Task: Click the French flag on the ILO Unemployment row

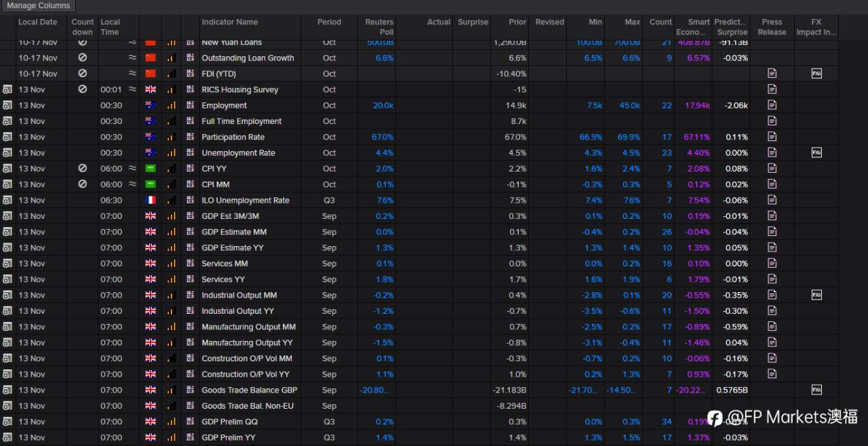Action: coord(150,200)
